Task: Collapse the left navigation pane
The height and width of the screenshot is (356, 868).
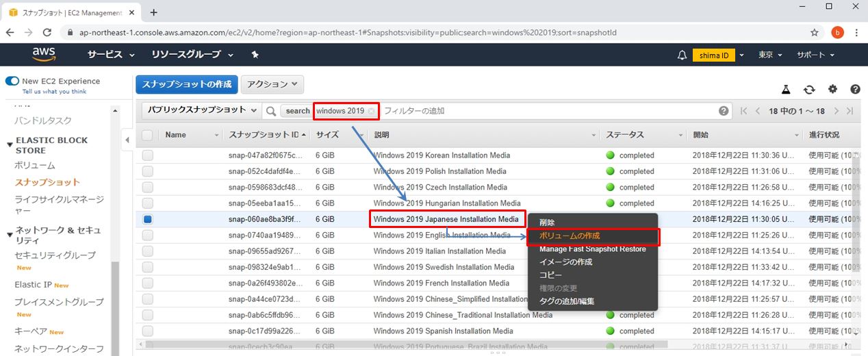Action: point(127,140)
